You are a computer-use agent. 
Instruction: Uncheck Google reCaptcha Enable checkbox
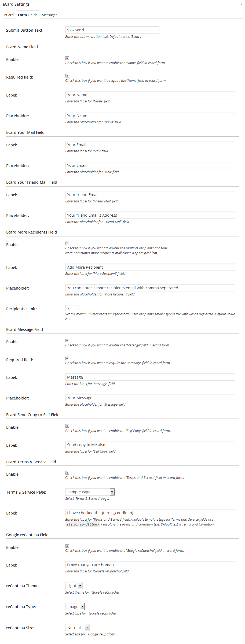pos(67,546)
